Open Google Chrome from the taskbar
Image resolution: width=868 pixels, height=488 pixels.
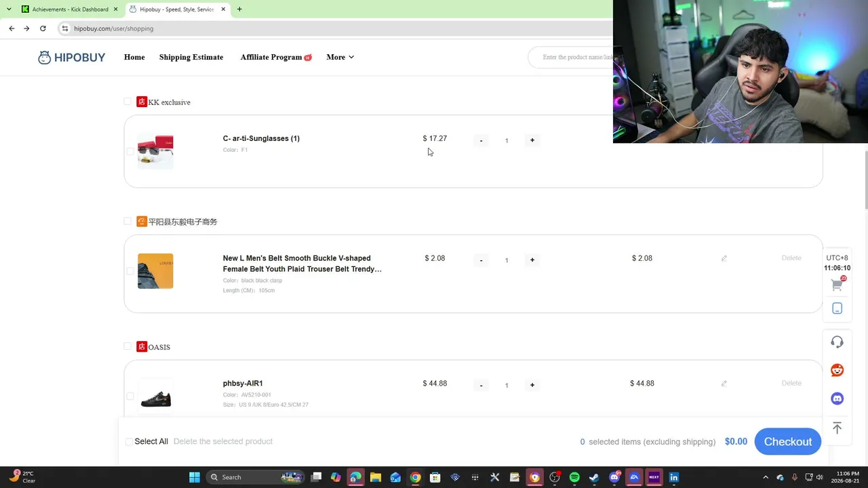pos(415,477)
